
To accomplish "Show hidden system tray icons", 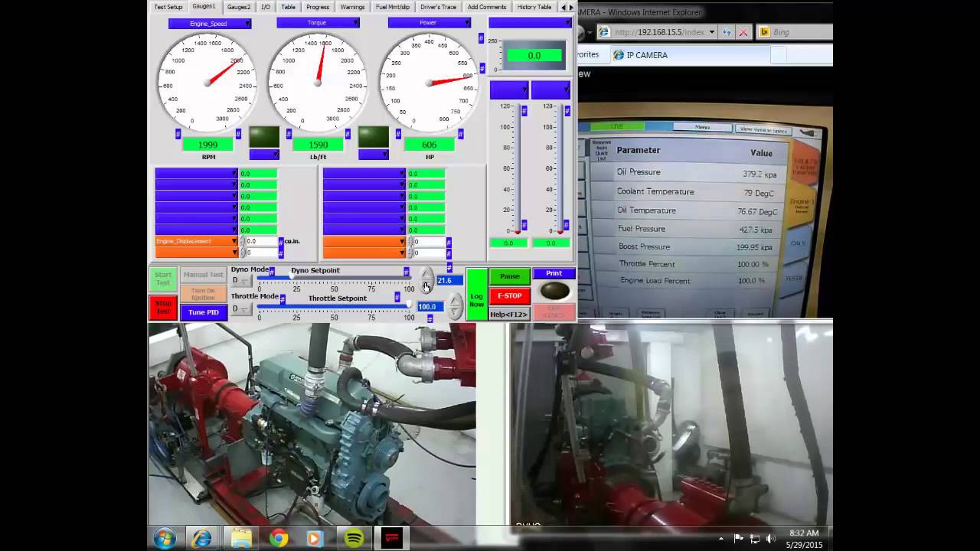I will [x=721, y=539].
